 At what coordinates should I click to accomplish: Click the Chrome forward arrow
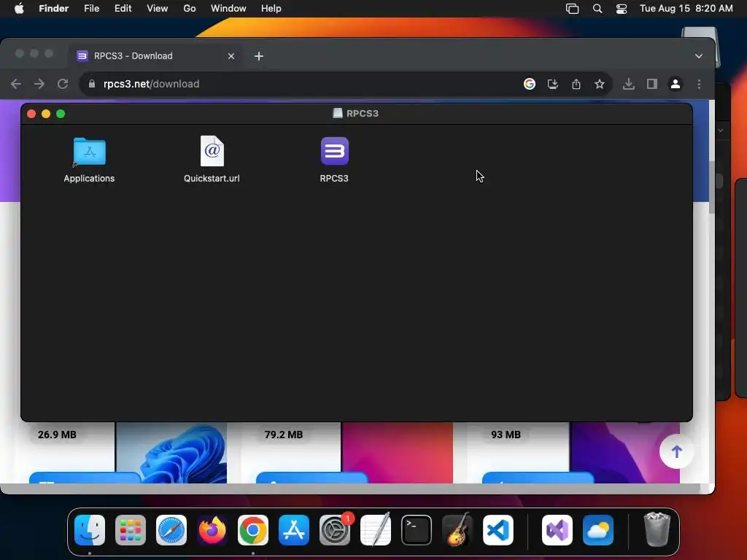coord(39,85)
